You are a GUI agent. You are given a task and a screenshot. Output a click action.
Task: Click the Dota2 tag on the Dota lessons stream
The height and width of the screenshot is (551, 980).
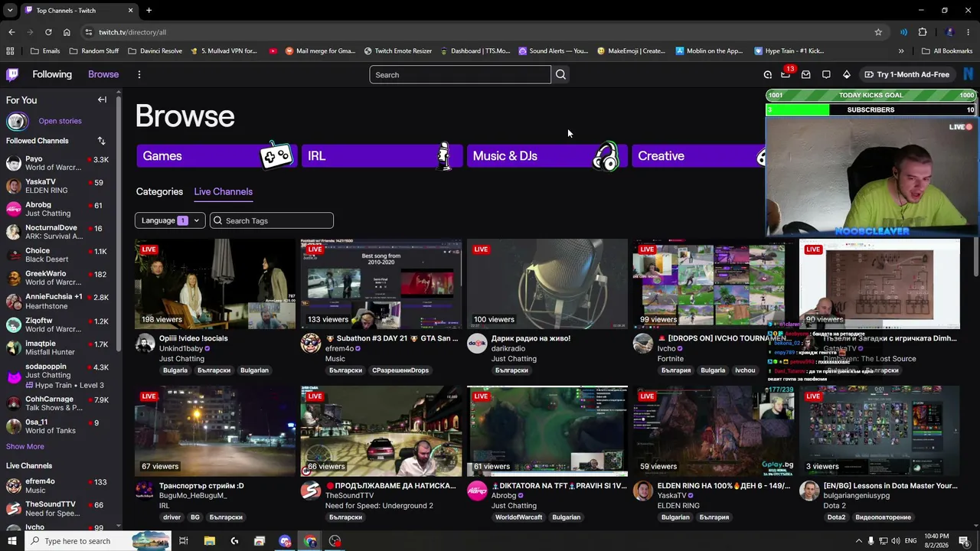click(x=836, y=517)
